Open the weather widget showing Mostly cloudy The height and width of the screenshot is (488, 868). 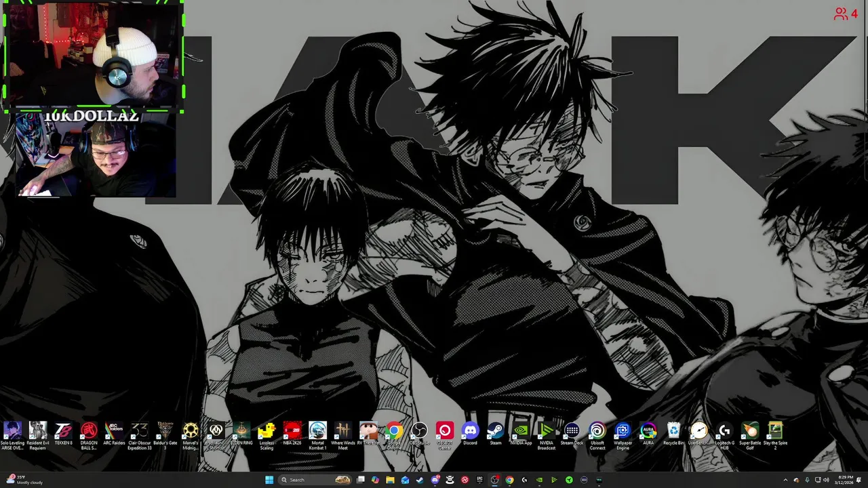24,480
